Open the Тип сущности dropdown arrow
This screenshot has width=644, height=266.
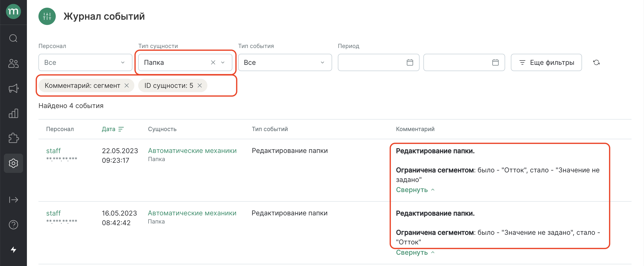point(223,62)
